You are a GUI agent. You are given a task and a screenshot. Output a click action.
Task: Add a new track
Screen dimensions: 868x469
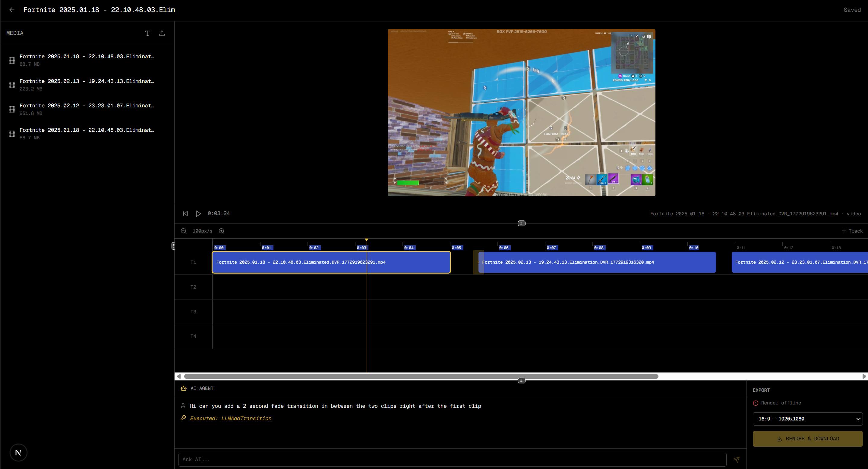point(852,231)
